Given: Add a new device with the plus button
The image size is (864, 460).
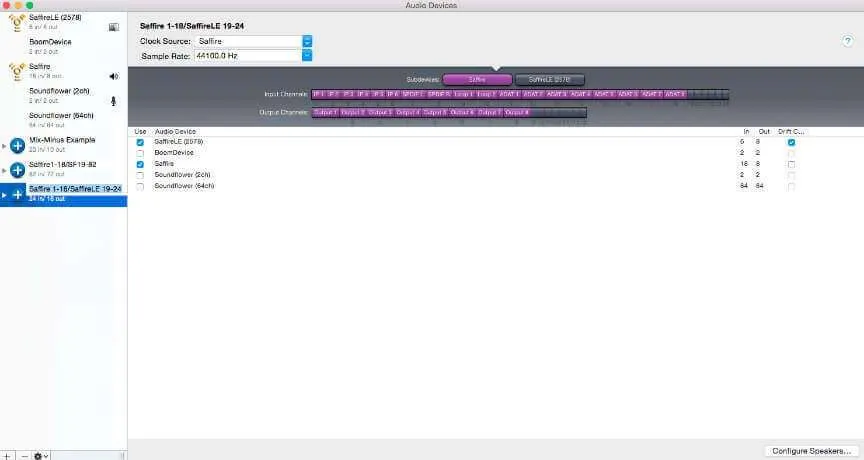Looking at the screenshot, I should [7, 456].
